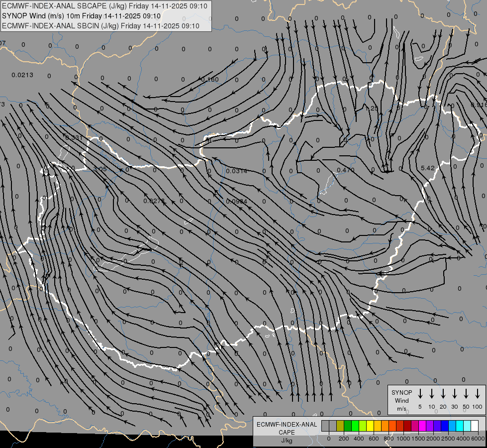
Task: Click the 10 m/s wind arrow in legend
Action: coord(432,393)
